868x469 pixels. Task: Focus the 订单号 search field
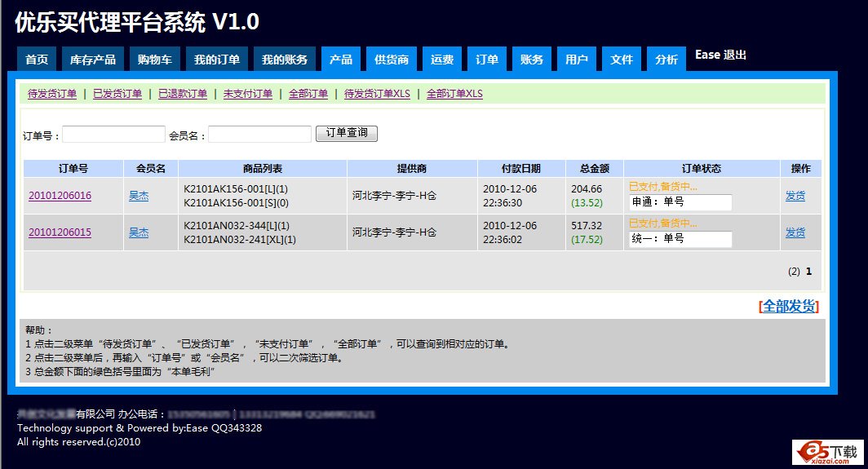click(113, 134)
